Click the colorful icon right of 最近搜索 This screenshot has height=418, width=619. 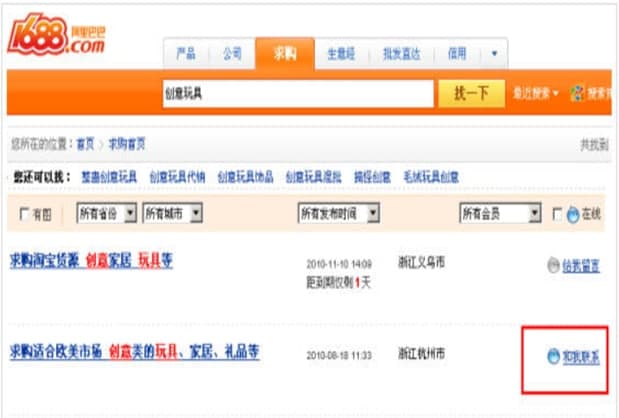[577, 94]
